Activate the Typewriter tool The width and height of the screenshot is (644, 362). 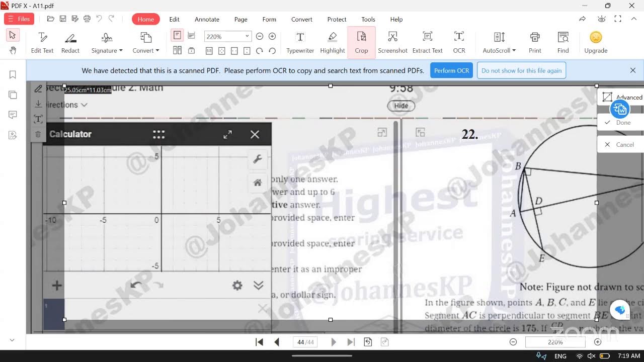[x=300, y=43]
